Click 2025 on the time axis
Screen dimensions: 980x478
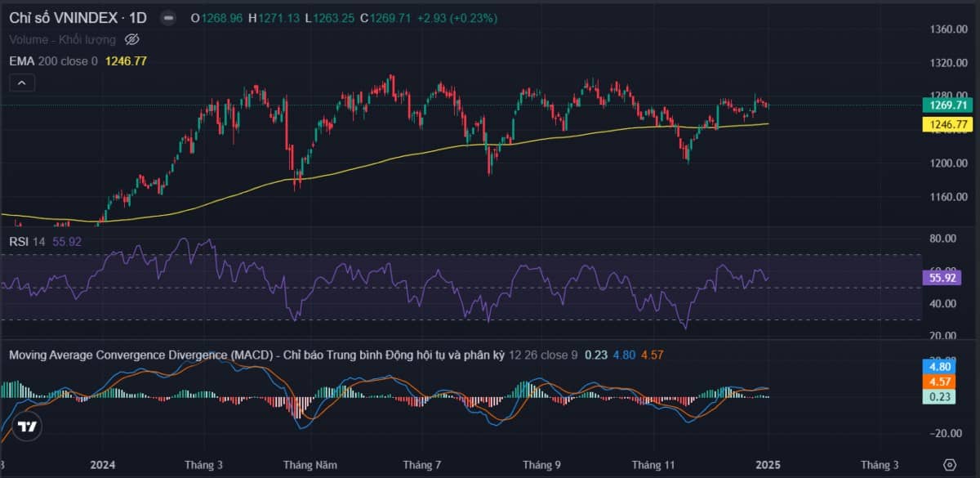pos(768,465)
